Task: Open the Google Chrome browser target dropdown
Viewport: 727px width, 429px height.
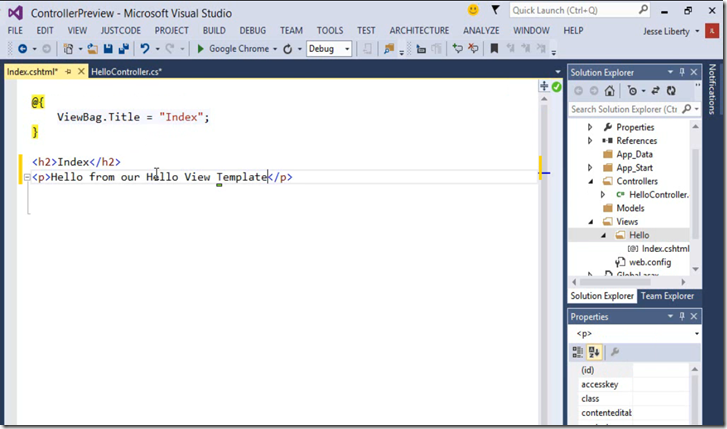Action: click(275, 49)
